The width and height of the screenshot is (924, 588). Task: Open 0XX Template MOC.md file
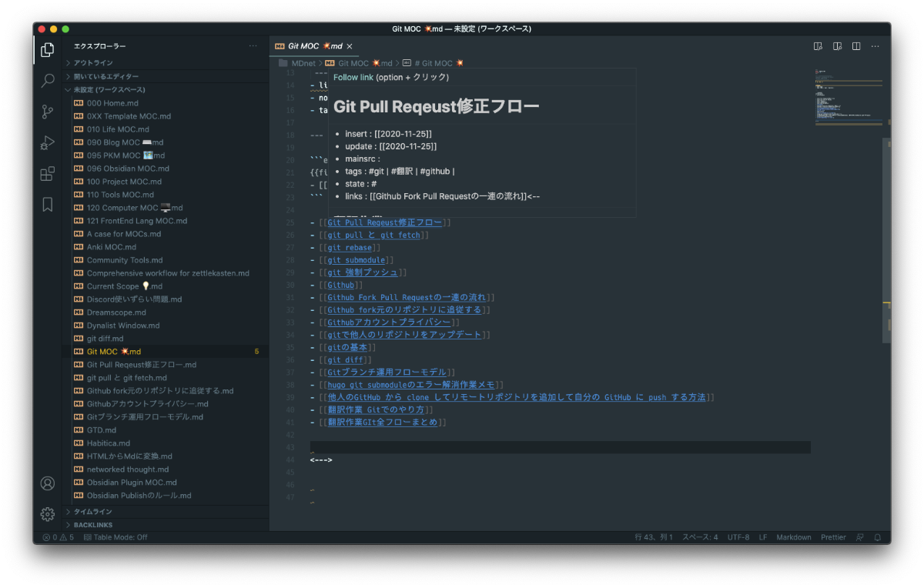point(166,116)
